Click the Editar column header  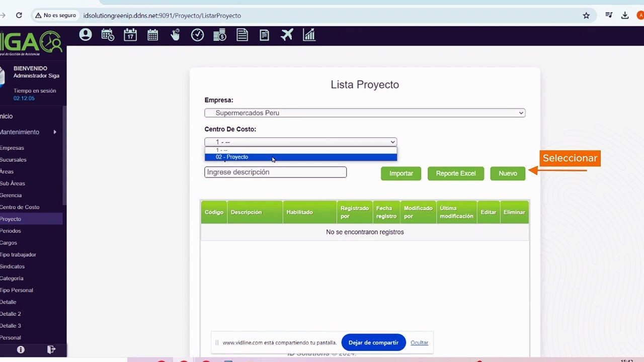489,212
